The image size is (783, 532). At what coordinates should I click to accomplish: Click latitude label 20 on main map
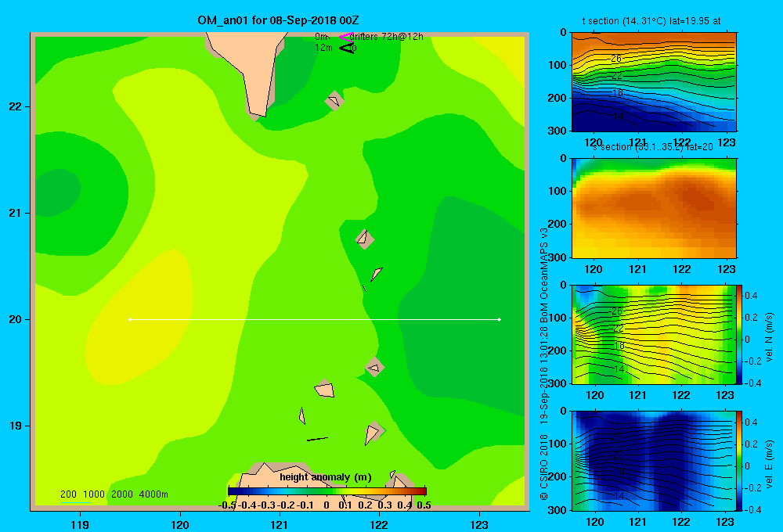[16, 319]
